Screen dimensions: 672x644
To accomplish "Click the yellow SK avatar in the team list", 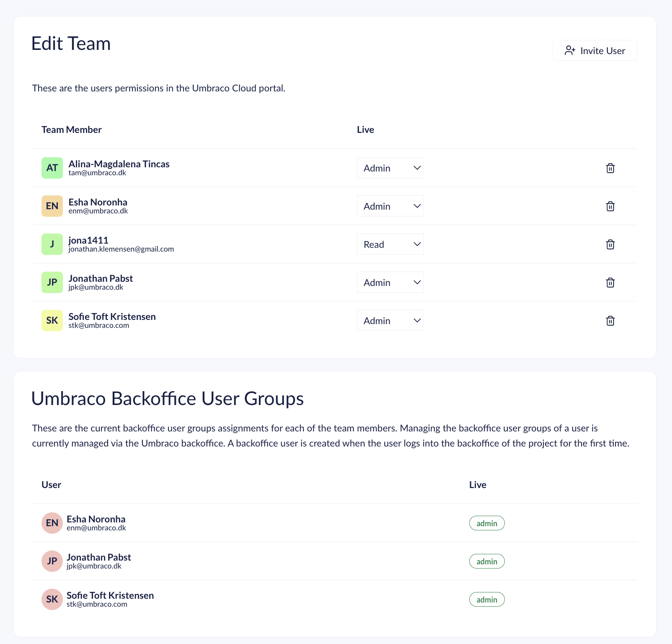I will [52, 321].
